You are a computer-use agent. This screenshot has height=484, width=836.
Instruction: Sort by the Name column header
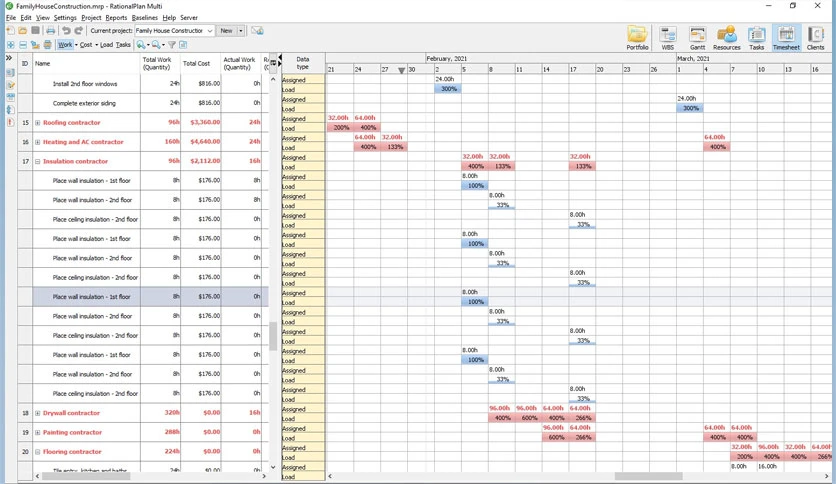click(x=86, y=63)
